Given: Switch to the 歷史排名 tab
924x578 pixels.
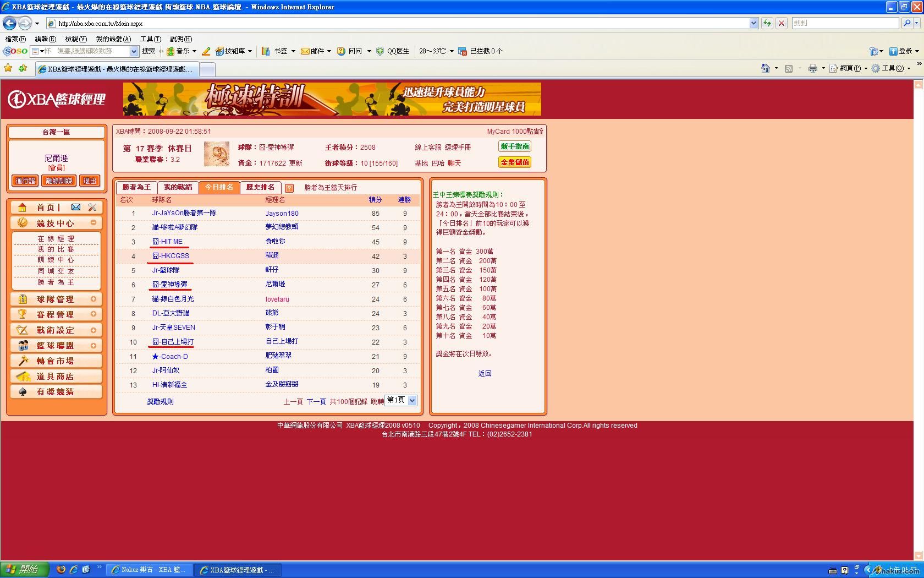Looking at the screenshot, I should (x=261, y=188).
